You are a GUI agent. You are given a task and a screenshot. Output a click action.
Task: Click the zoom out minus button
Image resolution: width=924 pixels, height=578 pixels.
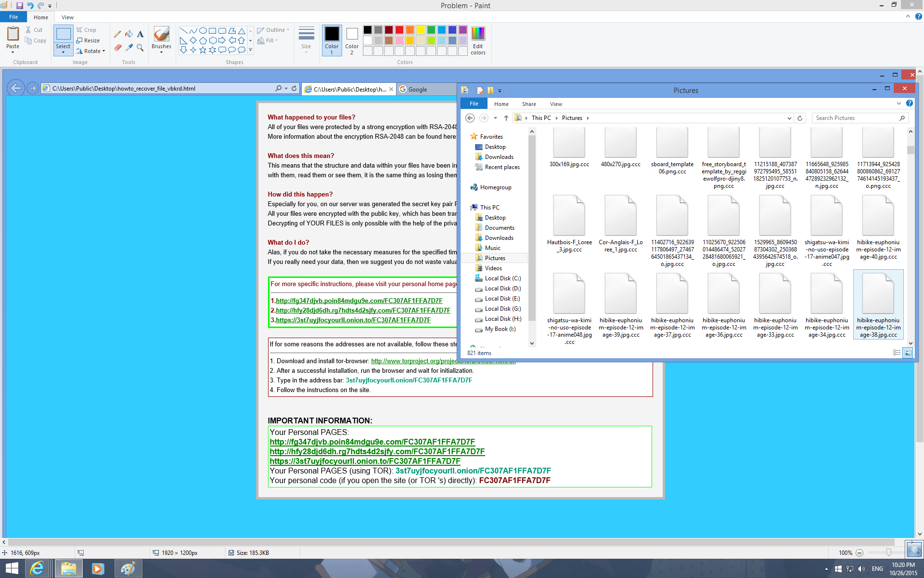click(860, 553)
